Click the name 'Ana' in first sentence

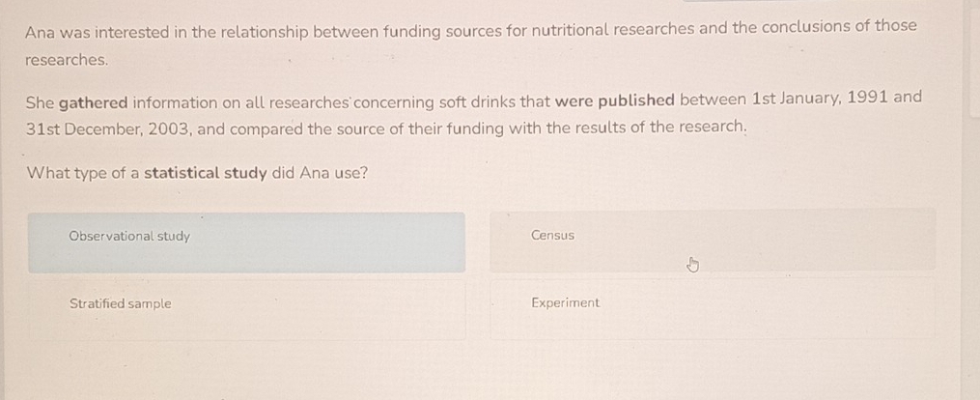41,32
